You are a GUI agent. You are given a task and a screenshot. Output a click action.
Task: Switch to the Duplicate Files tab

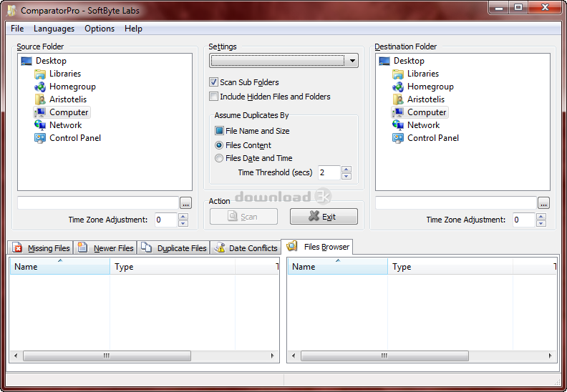(173, 248)
